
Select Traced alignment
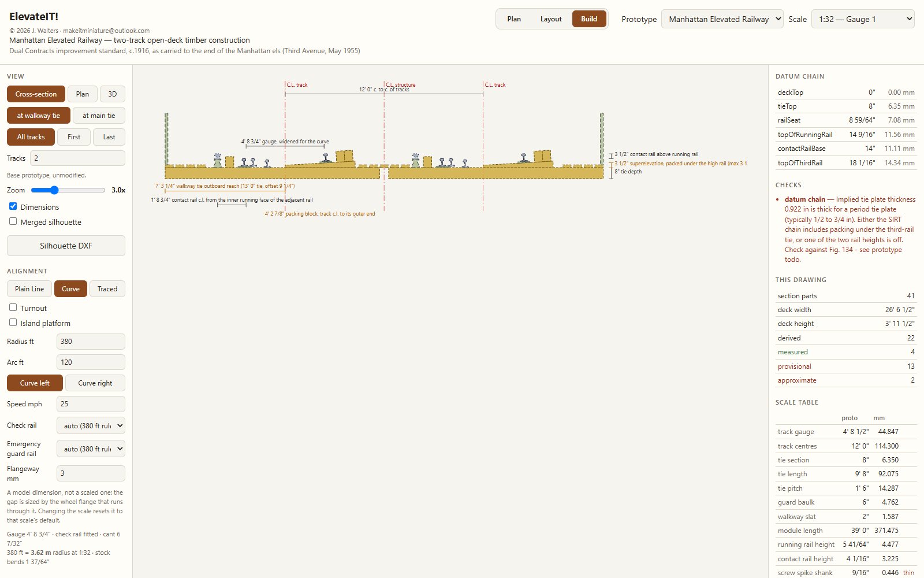(x=107, y=289)
